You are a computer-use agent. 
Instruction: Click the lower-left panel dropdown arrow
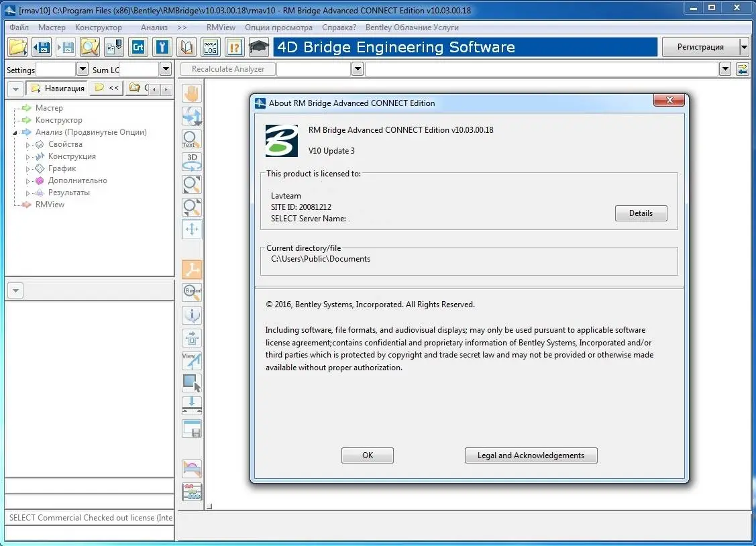pyautogui.click(x=15, y=290)
